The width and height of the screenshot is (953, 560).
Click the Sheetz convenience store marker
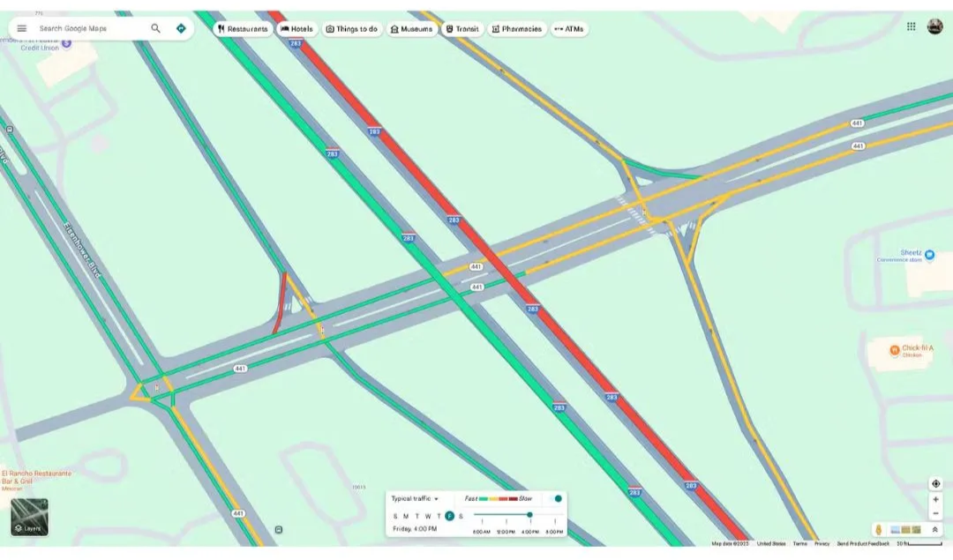tap(929, 255)
